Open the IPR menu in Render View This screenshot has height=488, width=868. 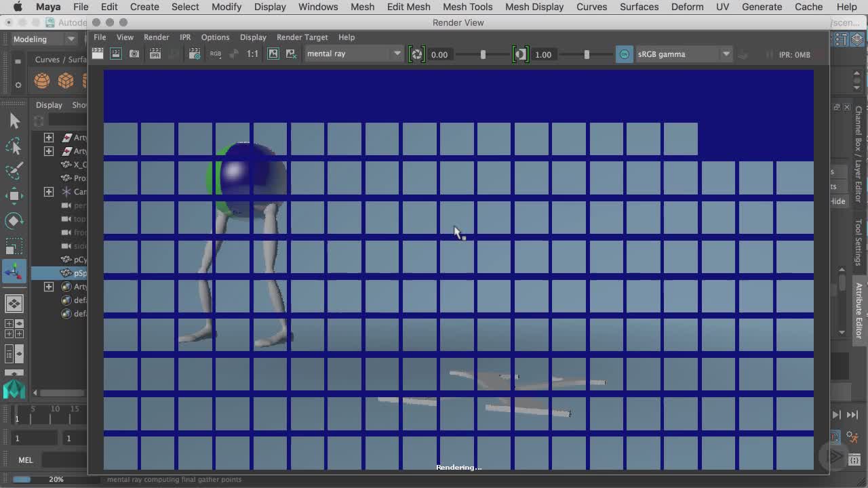click(x=185, y=37)
